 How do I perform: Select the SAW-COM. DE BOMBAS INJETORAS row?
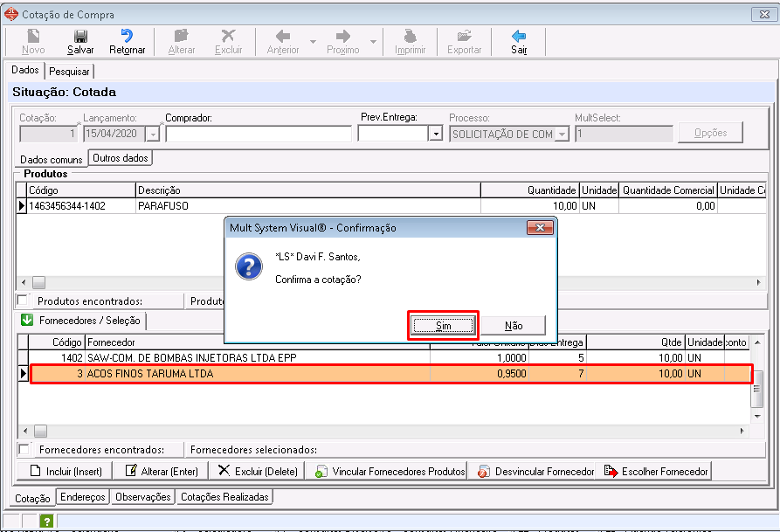coord(390,357)
